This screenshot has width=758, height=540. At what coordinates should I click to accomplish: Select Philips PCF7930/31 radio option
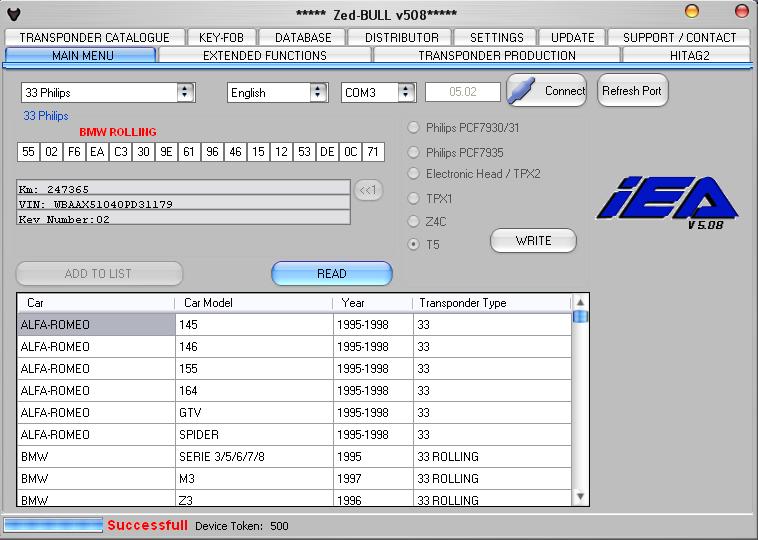pyautogui.click(x=413, y=128)
